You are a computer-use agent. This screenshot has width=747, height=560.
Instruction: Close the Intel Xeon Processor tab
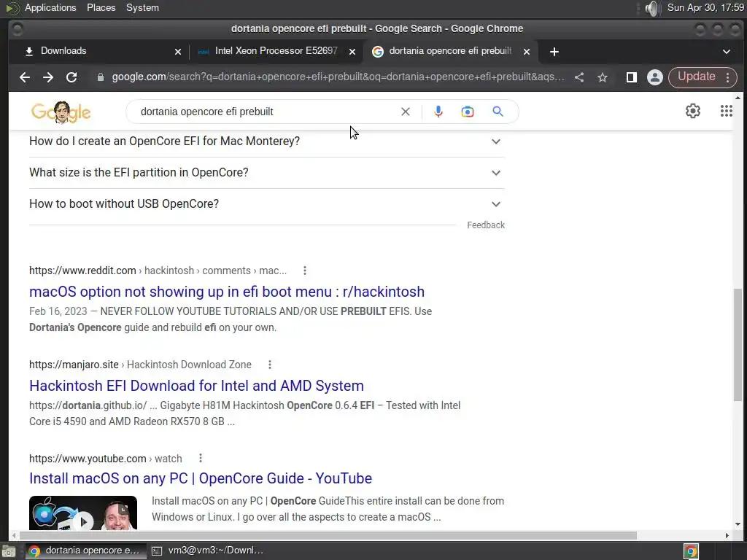(352, 52)
